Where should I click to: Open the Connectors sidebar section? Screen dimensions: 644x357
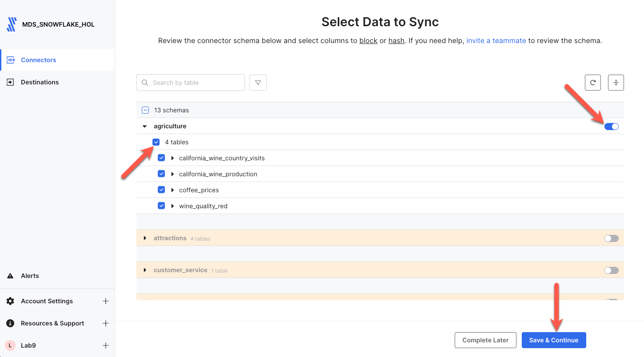pos(38,60)
